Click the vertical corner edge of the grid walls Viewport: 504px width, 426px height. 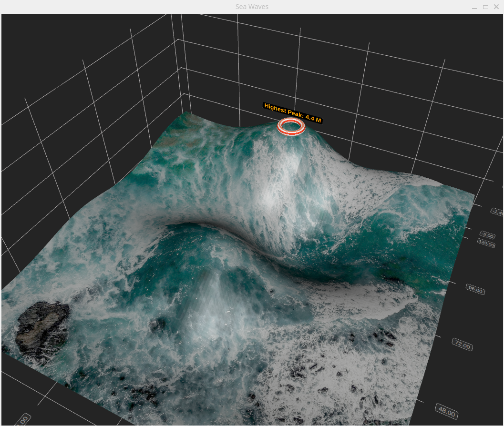click(181, 62)
